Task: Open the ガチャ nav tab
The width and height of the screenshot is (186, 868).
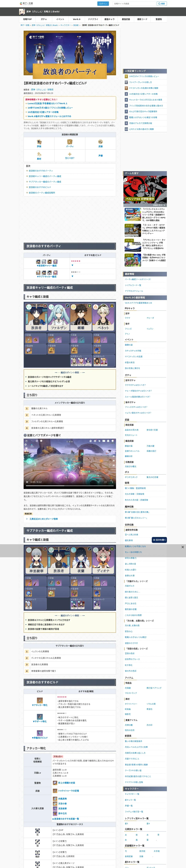Action: [44, 19]
